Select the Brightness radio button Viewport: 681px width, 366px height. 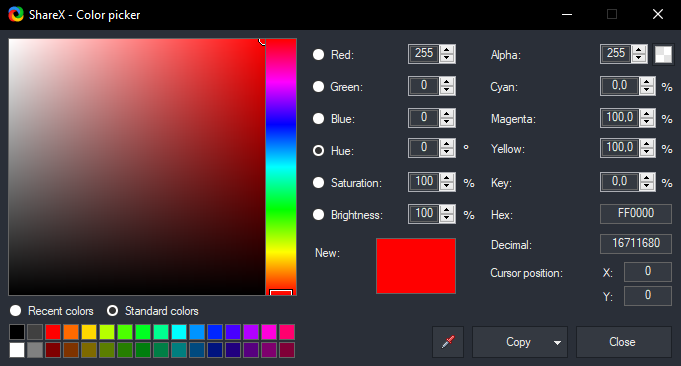pos(318,214)
